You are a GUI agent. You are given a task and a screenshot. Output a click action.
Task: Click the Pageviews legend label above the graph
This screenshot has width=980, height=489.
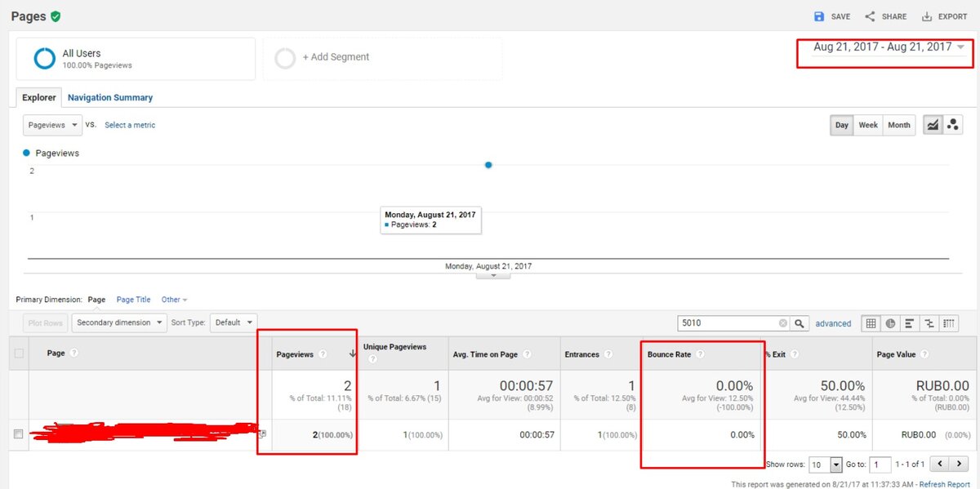57,153
